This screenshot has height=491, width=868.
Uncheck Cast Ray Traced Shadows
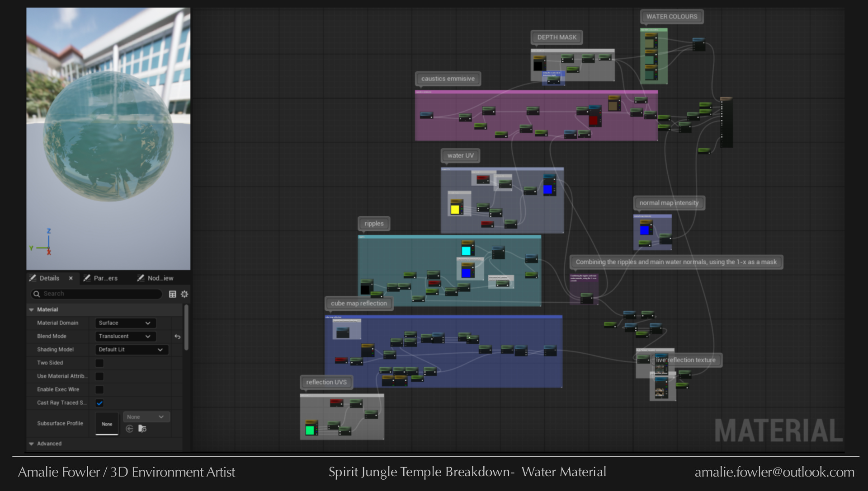(x=99, y=403)
